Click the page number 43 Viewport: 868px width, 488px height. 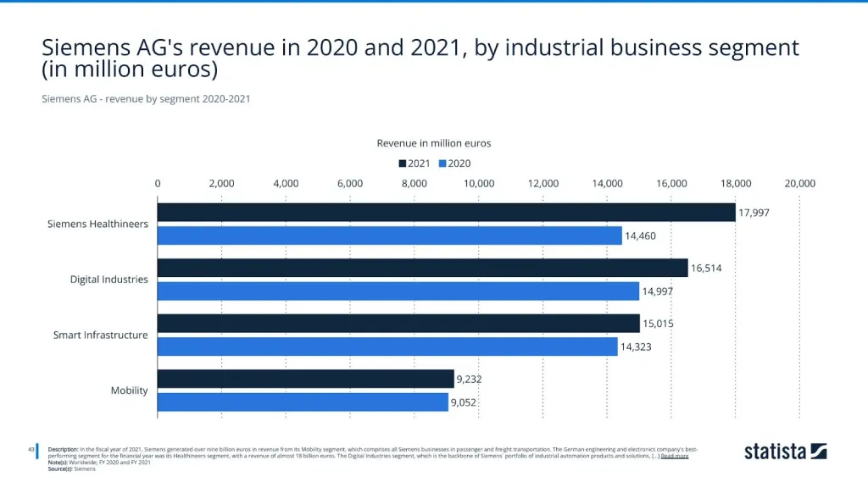click(x=30, y=449)
